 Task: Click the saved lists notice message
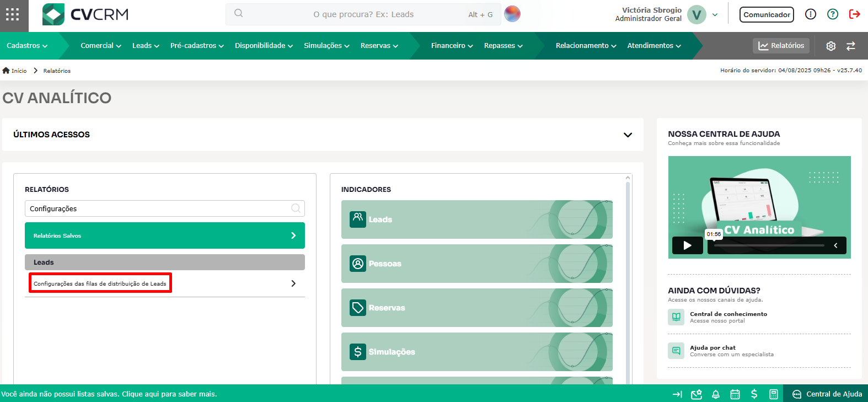point(109,394)
